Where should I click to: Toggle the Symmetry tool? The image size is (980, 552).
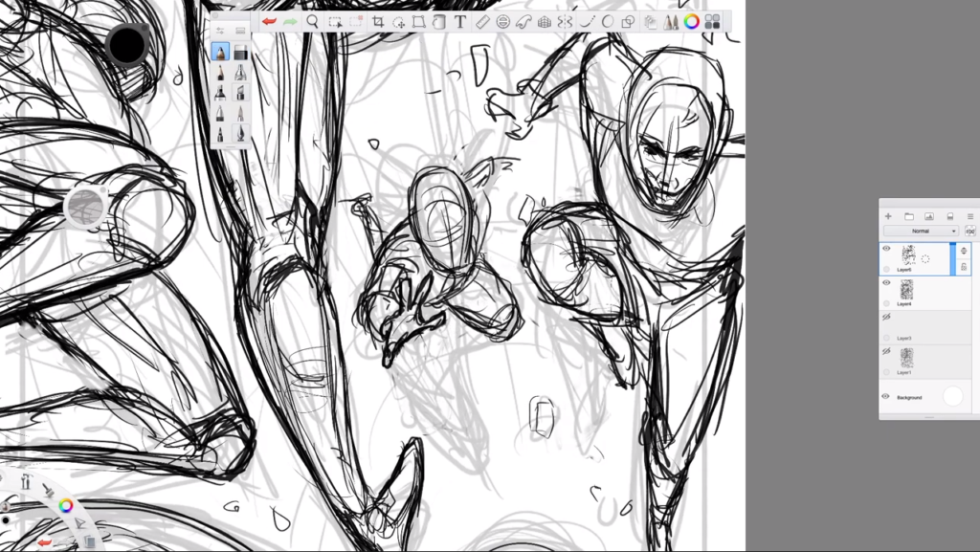coord(565,22)
